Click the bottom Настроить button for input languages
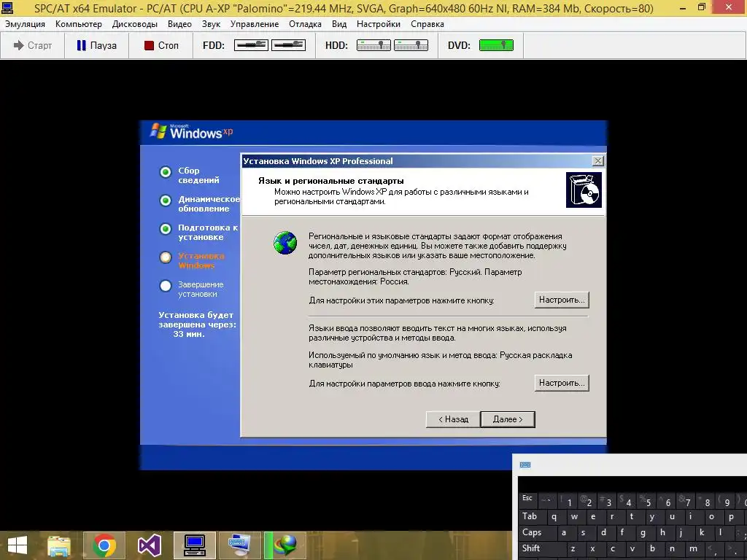Screen dimensions: 747x560 [562, 383]
